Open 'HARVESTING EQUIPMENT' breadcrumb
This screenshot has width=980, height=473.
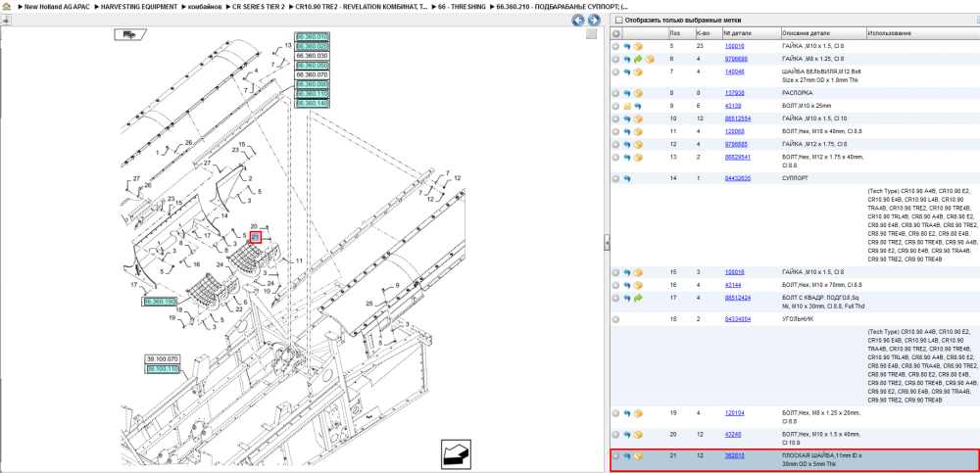(x=139, y=6)
